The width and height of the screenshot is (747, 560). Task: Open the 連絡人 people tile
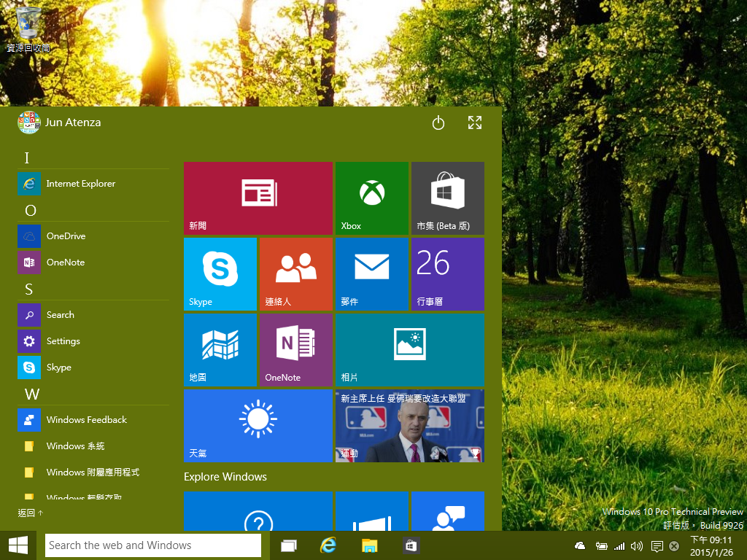point(296,274)
